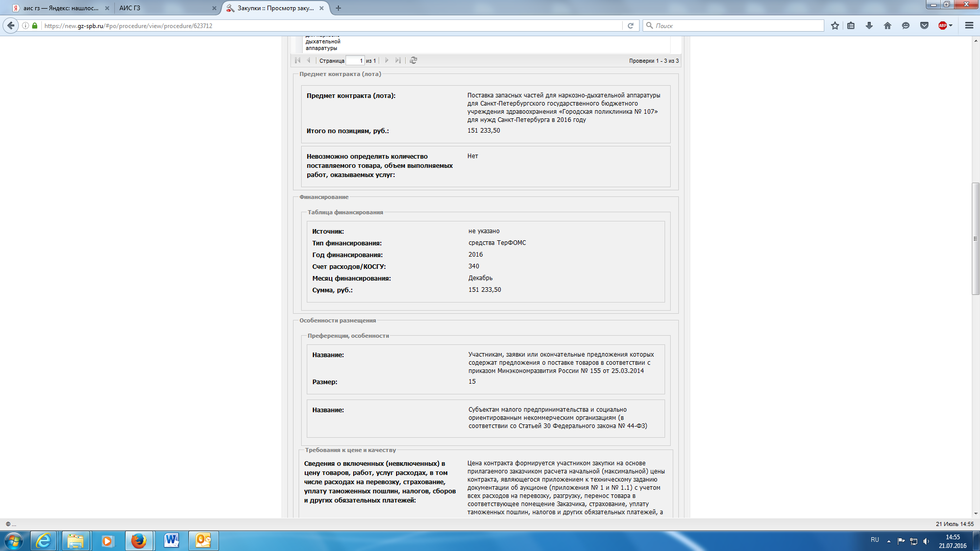Jump to first page of grid
The image size is (980, 551).
tap(298, 60)
